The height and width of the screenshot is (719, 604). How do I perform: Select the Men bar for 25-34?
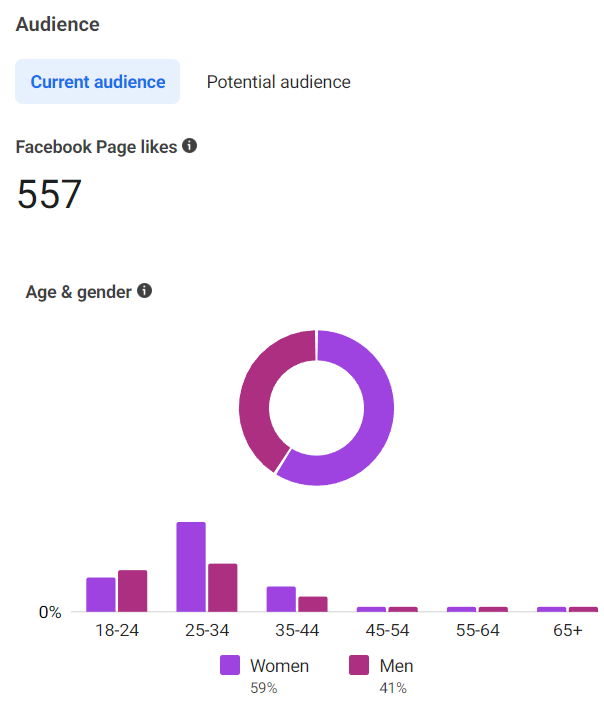point(223,587)
